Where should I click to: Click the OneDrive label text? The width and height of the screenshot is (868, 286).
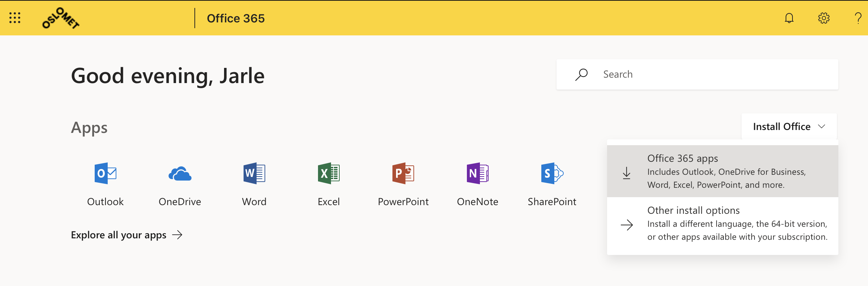(180, 201)
